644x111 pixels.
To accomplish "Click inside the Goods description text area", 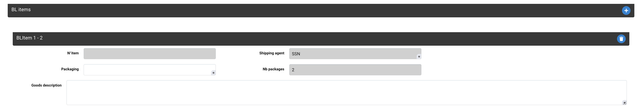I will pyautogui.click(x=345, y=92).
